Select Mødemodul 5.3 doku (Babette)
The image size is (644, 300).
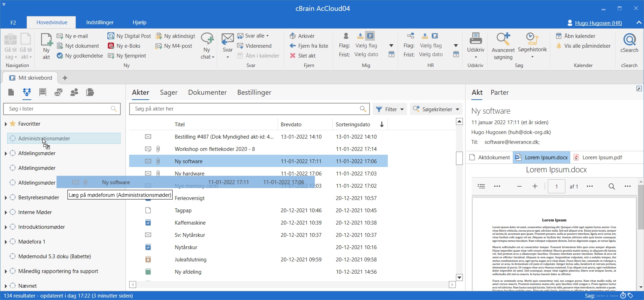pyautogui.click(x=54, y=256)
